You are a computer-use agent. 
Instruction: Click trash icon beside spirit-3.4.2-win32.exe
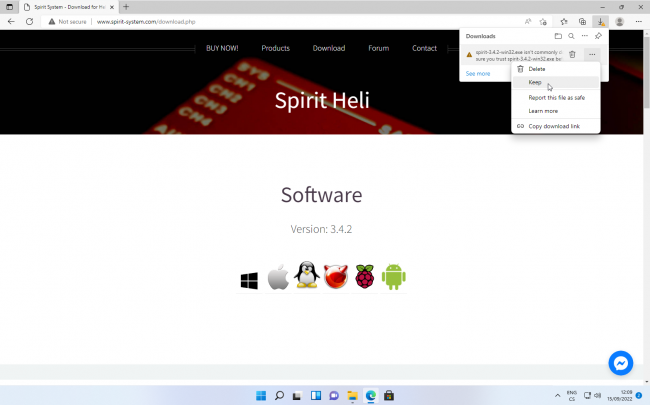coord(572,54)
